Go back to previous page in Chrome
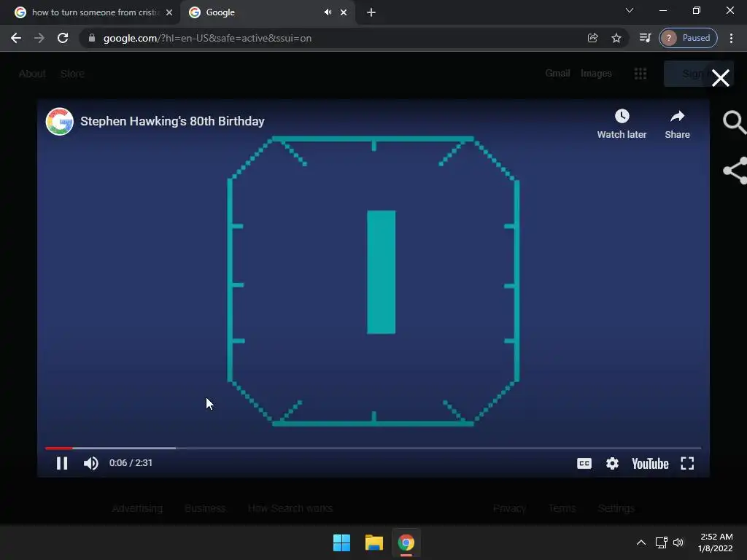This screenshot has width=747, height=560. point(16,38)
